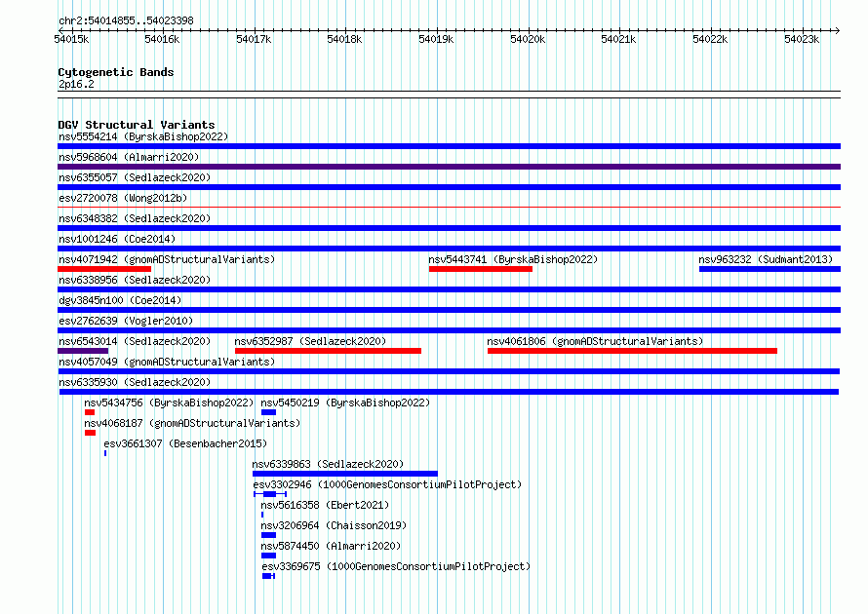
Task: Click the thin red line under esv2720078
Action: (x=449, y=208)
